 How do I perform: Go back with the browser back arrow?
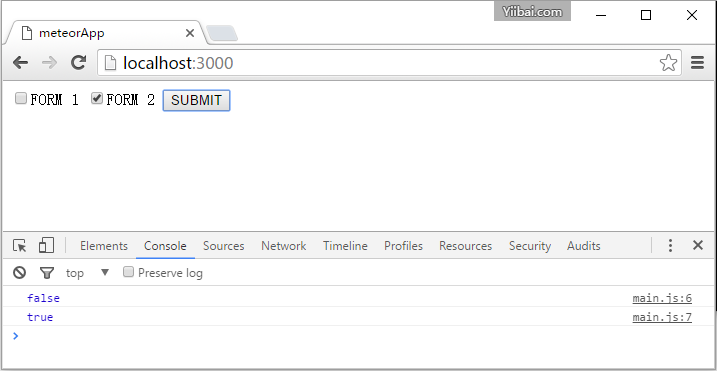20,63
